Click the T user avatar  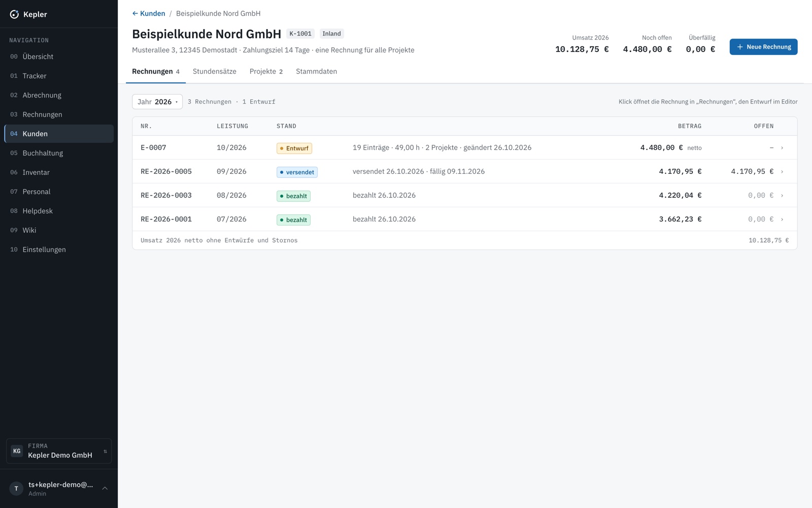[x=16, y=489]
